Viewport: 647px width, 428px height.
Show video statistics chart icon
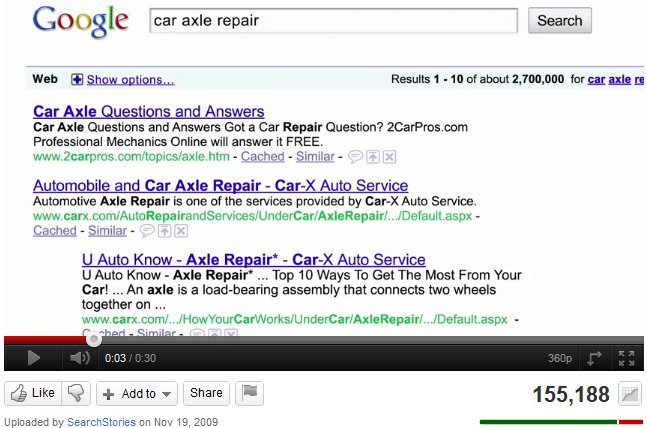pyautogui.click(x=630, y=394)
